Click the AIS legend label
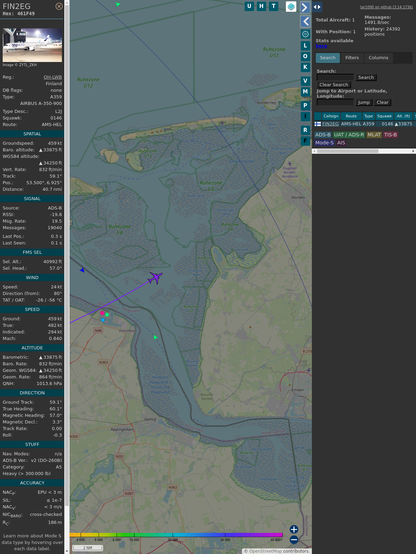416x554 pixels. [341, 143]
